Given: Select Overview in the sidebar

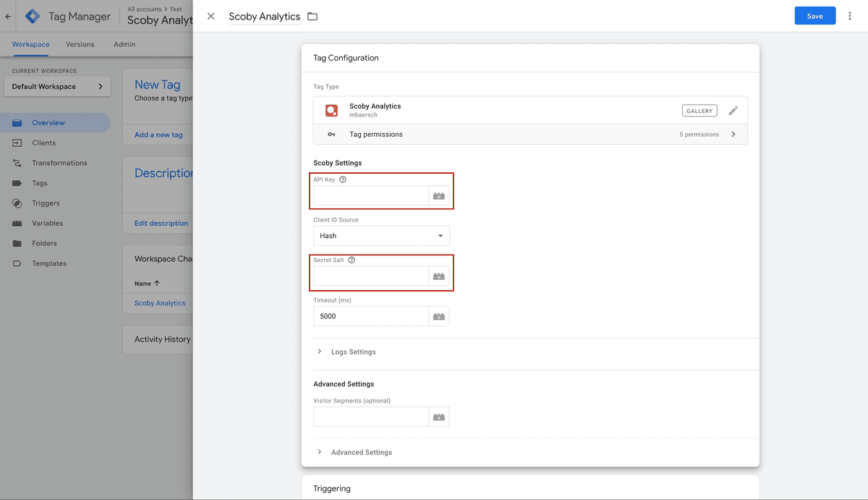Looking at the screenshot, I should click(55, 123).
